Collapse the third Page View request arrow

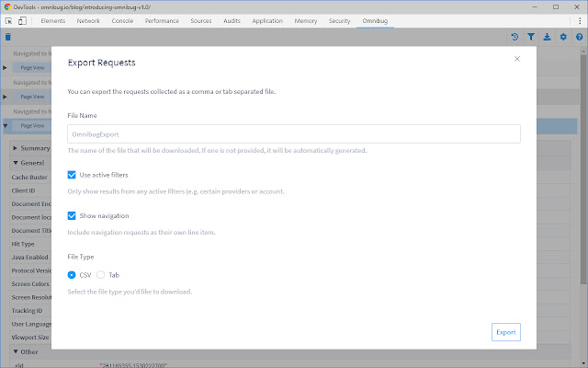pyautogui.click(x=5, y=126)
